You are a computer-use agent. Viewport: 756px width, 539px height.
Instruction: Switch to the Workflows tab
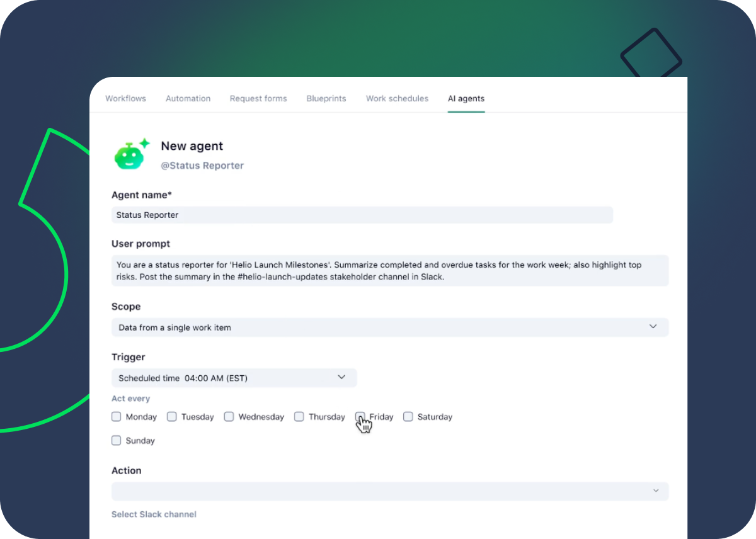pyautogui.click(x=125, y=98)
